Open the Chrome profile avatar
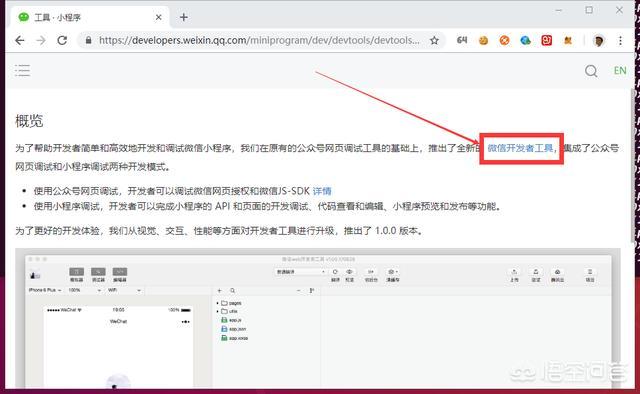The image size is (640, 394). pyautogui.click(x=598, y=40)
